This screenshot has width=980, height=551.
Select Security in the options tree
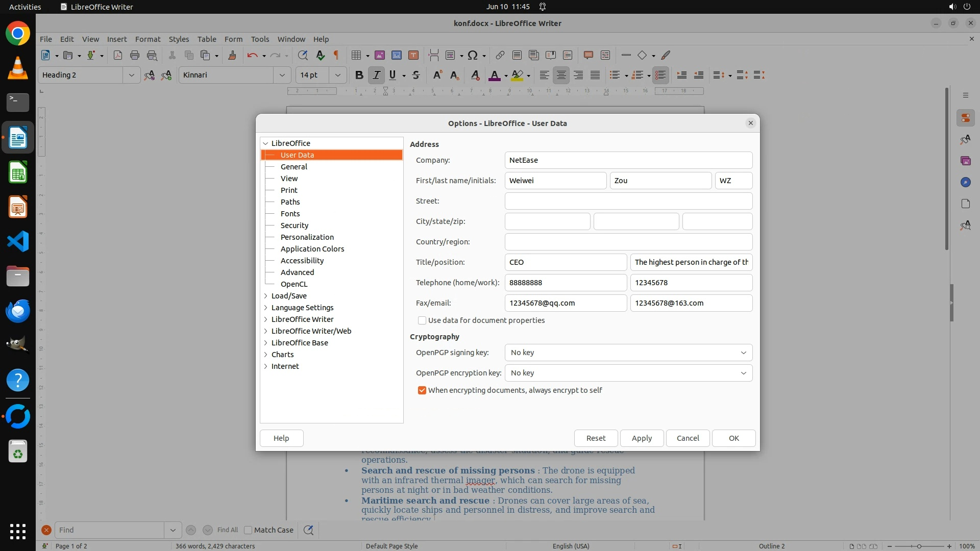[295, 226]
